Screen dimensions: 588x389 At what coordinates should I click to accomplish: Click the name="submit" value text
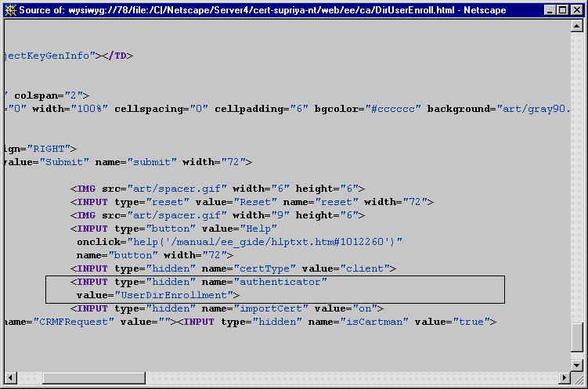click(x=152, y=162)
